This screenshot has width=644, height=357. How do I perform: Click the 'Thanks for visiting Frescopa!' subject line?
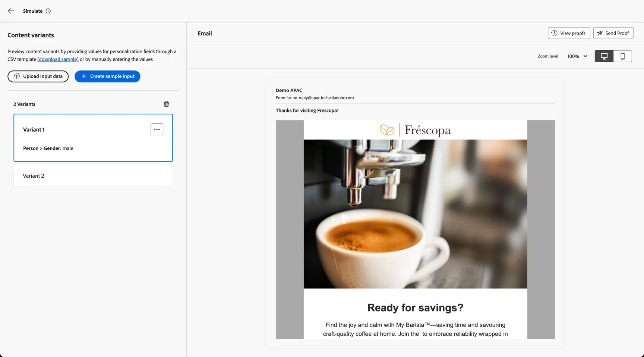point(307,111)
